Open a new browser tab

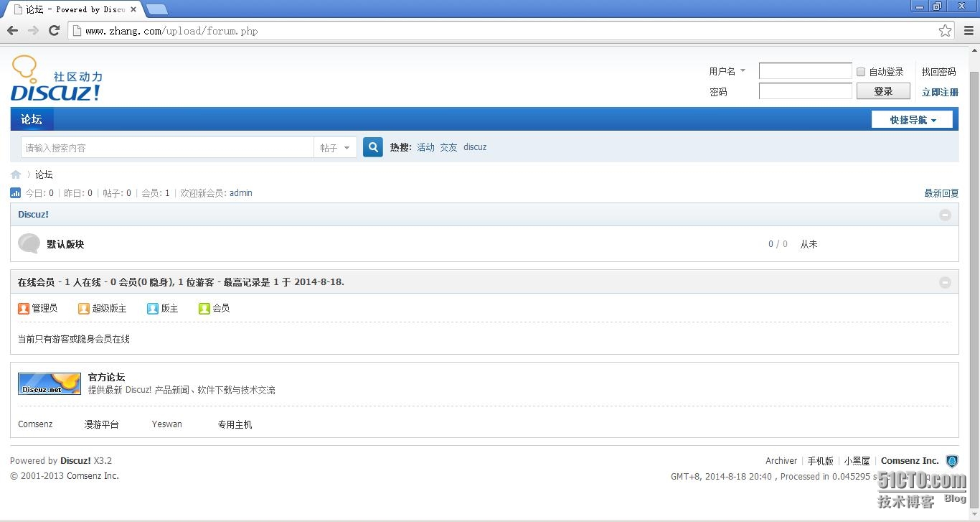point(156,9)
